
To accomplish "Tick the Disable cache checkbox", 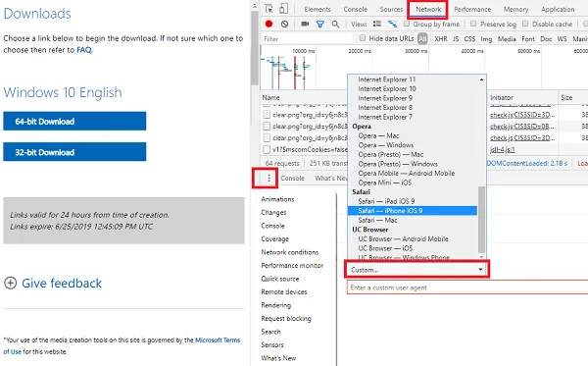I will (525, 24).
